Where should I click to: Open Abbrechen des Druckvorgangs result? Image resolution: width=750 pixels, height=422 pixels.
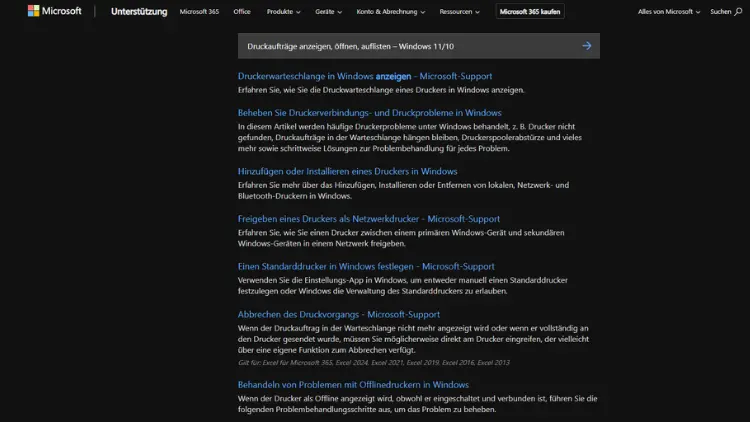pyautogui.click(x=339, y=314)
